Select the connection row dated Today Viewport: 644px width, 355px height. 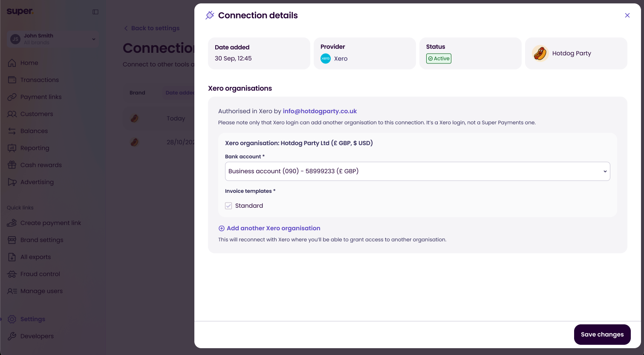point(159,118)
